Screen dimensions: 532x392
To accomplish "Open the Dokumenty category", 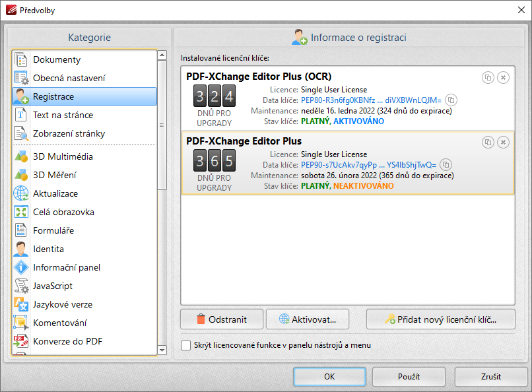I will [84, 59].
